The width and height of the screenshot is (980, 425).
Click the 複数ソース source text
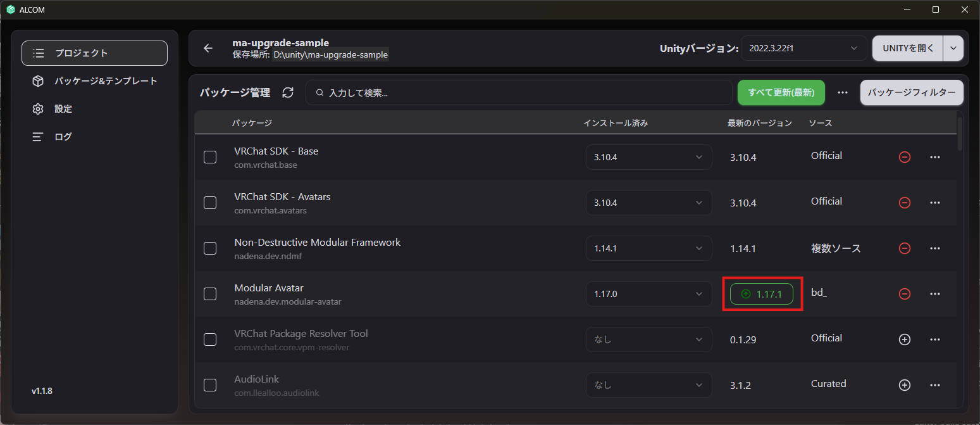[836, 248]
